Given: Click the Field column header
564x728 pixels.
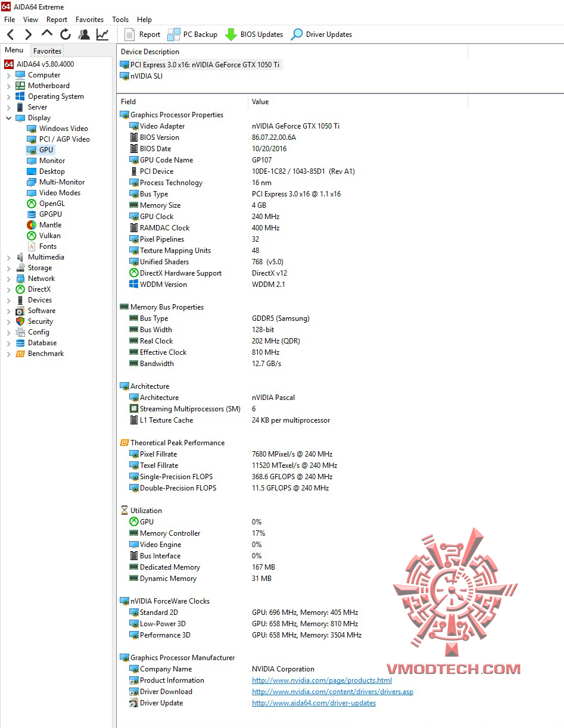Looking at the screenshot, I should [182, 102].
